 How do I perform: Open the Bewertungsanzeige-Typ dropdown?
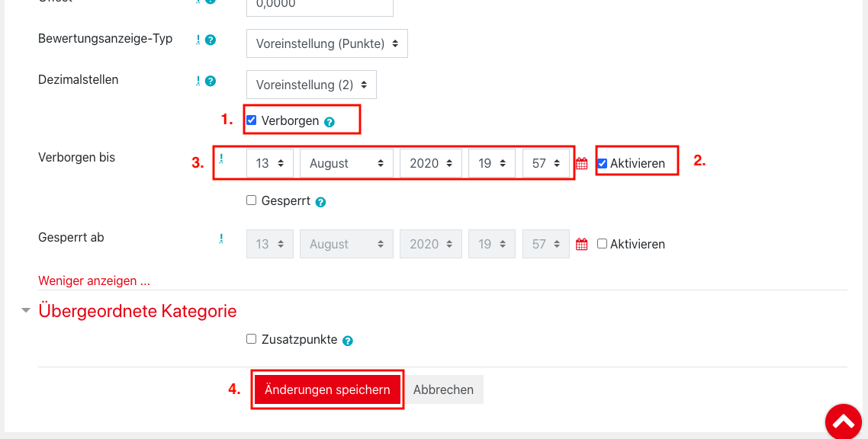(x=326, y=43)
